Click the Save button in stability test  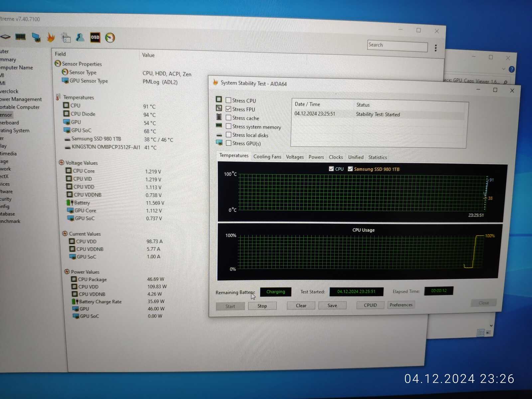(332, 305)
